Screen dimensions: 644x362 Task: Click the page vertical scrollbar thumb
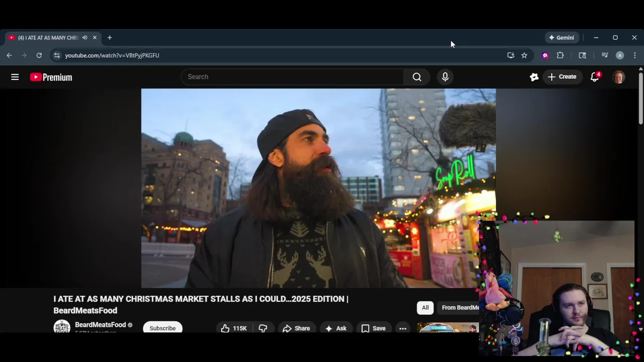[x=640, y=98]
